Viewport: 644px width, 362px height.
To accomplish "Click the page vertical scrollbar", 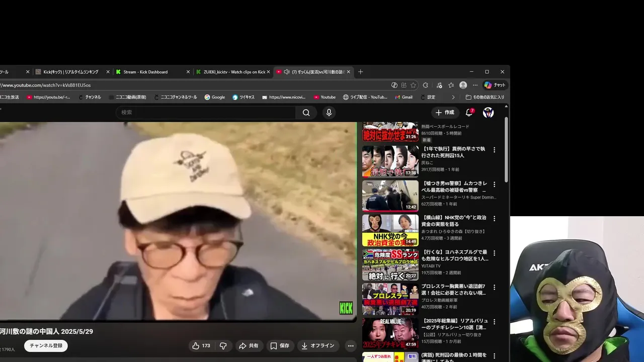I will coord(506,150).
